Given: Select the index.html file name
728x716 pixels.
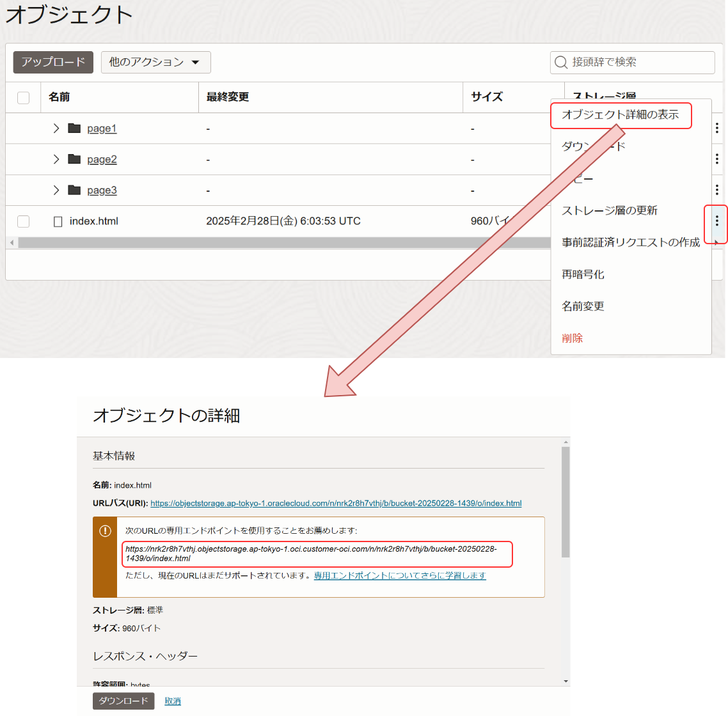Looking at the screenshot, I should 94,221.
